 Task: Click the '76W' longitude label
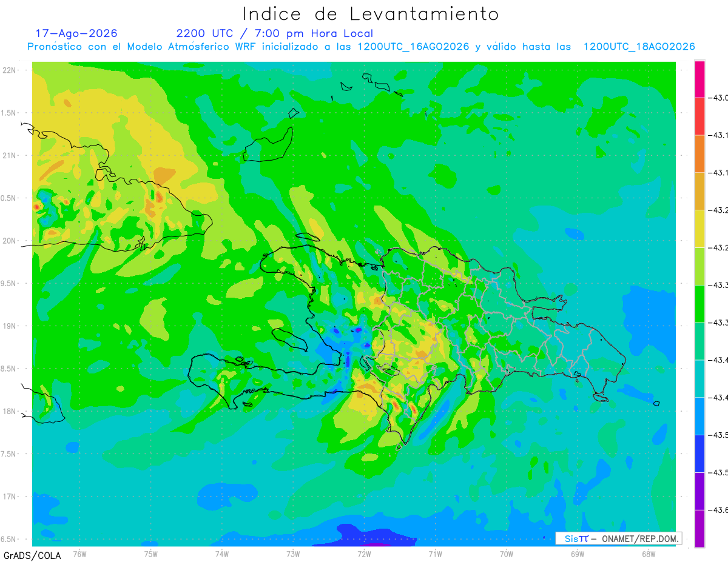point(79,554)
